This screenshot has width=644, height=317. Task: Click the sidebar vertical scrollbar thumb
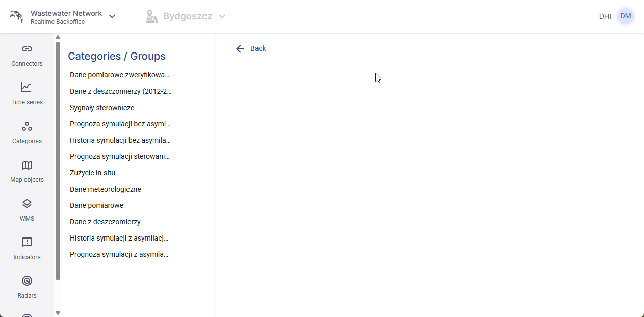58,161
